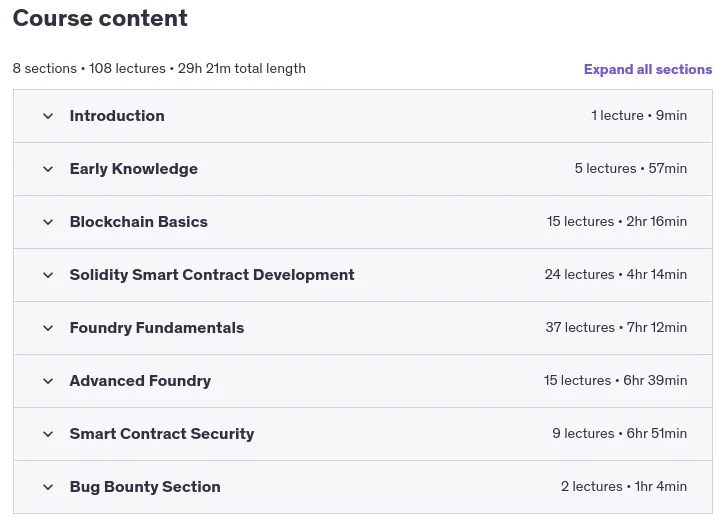Select the Smart Contract Security title
720x518 pixels.
pos(162,434)
